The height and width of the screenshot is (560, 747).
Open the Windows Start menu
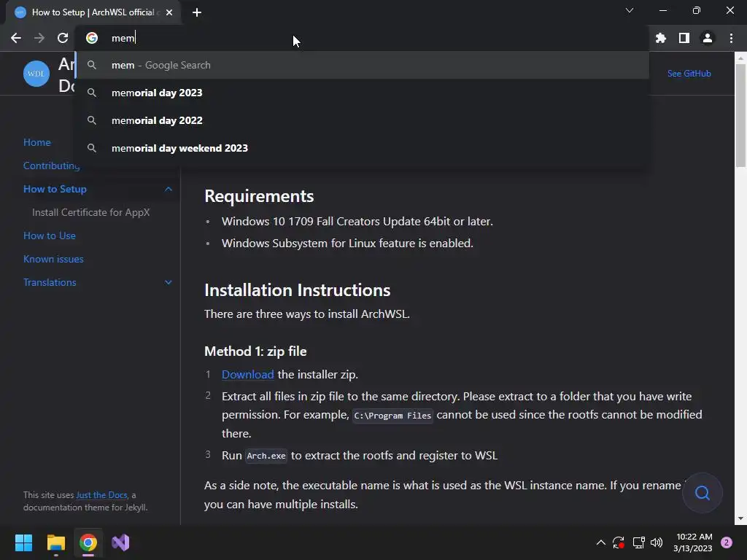click(24, 542)
